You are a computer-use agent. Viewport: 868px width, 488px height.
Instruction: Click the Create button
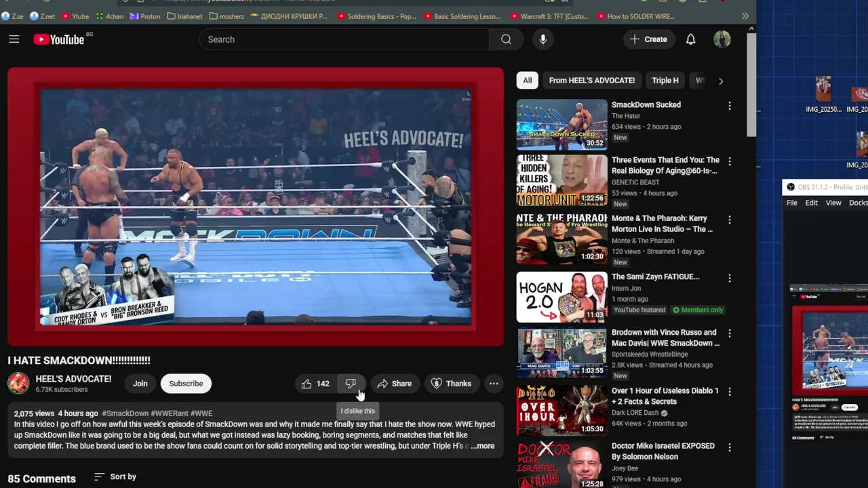tap(648, 39)
